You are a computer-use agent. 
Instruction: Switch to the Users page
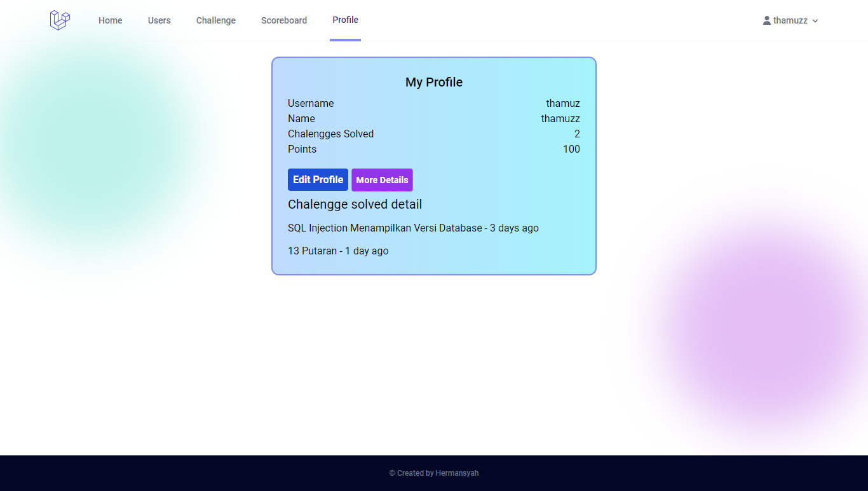(x=159, y=20)
